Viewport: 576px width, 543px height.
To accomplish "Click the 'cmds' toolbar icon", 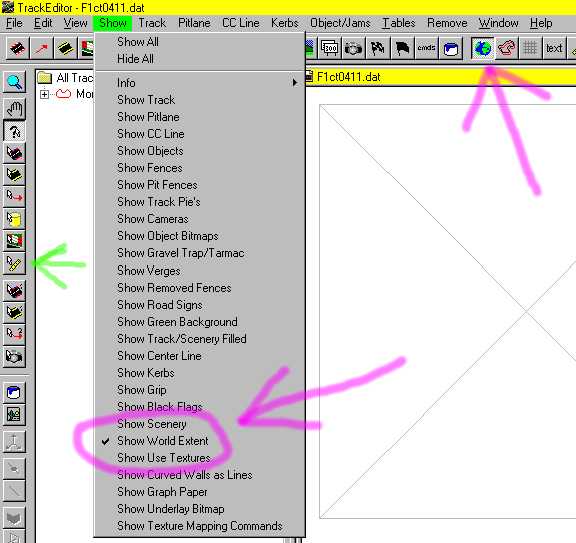I will (426, 48).
